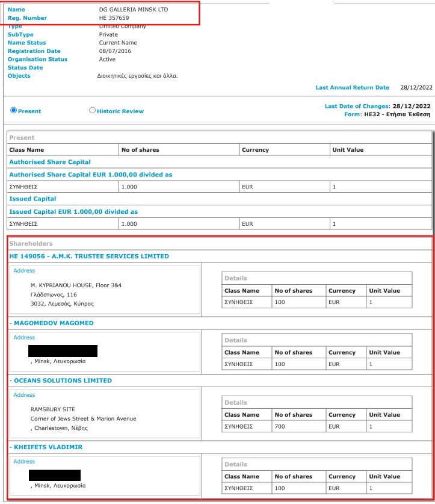The height and width of the screenshot is (504, 435).
Task: Click the HE32 - Ετήσια Έκθεση form text
Action: (397, 114)
